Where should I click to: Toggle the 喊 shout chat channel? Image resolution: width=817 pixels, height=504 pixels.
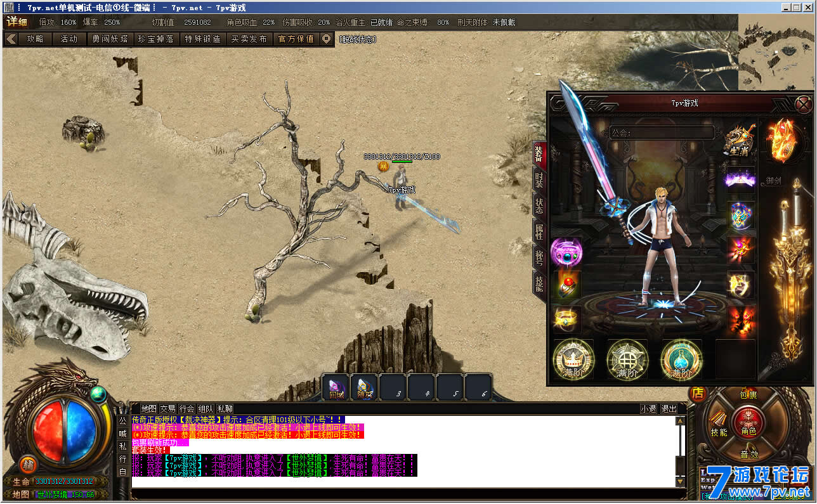point(123,434)
